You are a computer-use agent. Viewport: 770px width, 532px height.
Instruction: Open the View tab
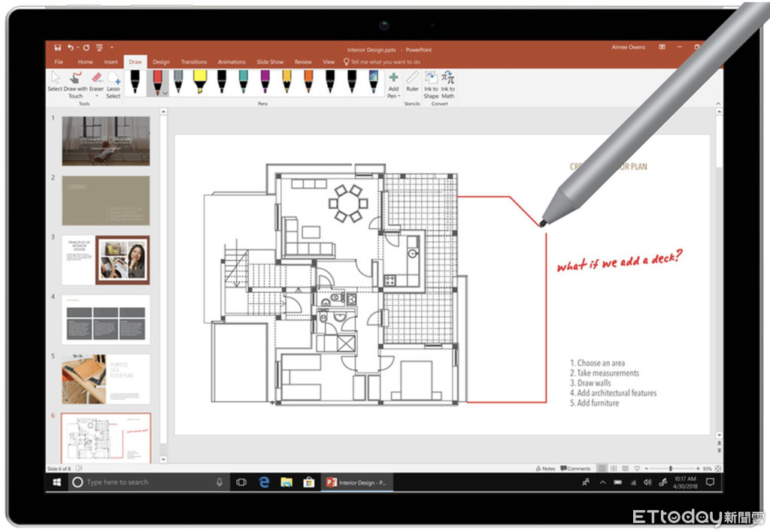pos(329,62)
